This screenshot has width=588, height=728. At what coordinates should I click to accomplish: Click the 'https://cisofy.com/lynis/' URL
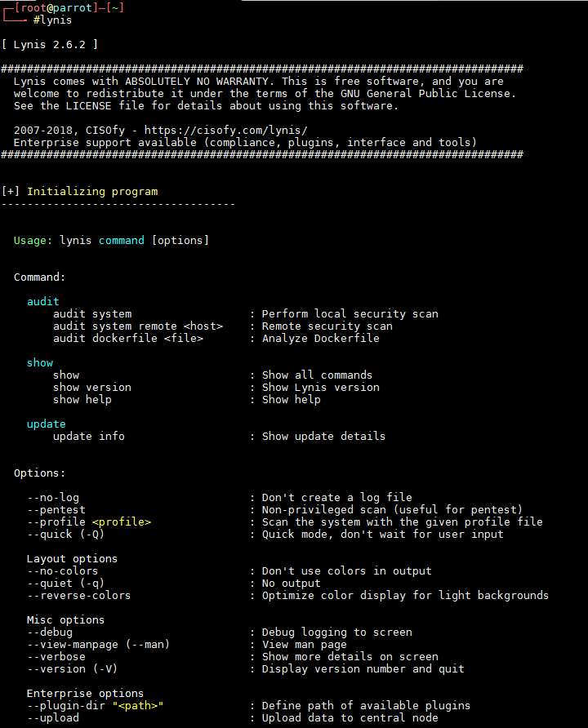225,131
